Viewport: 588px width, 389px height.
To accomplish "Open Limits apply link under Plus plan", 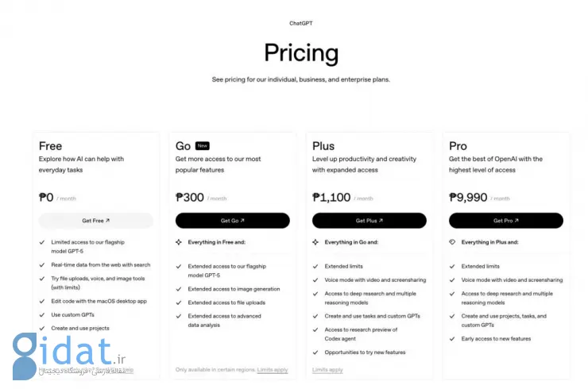I will [x=327, y=370].
